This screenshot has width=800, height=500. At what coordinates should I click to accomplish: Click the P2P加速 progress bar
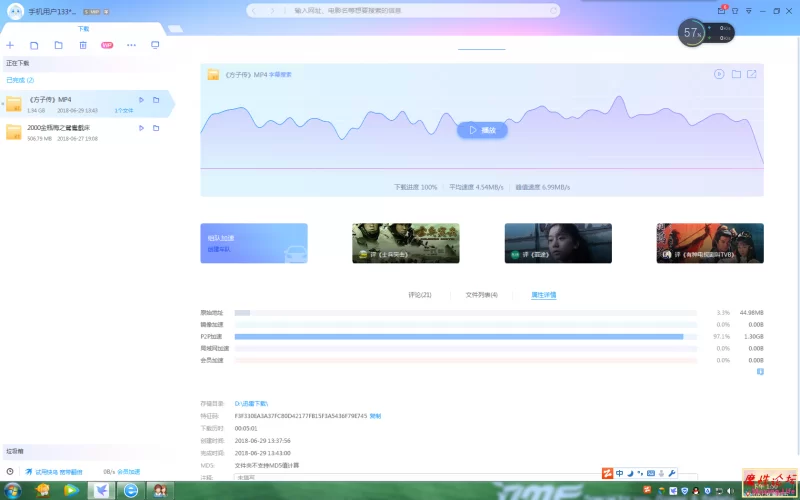[x=466, y=337]
